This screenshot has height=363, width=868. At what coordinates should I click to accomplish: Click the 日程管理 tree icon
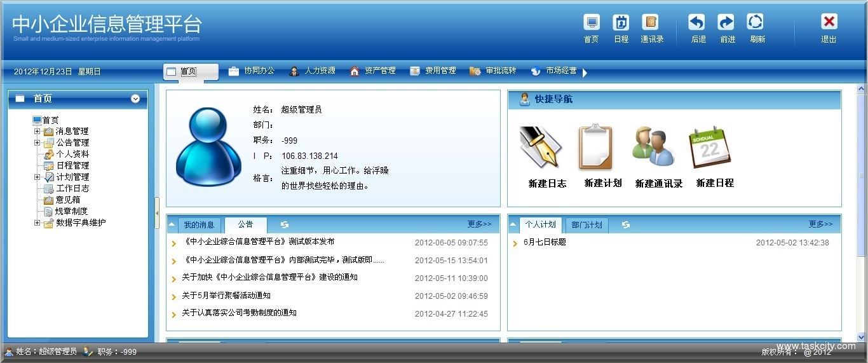pyautogui.click(x=48, y=165)
